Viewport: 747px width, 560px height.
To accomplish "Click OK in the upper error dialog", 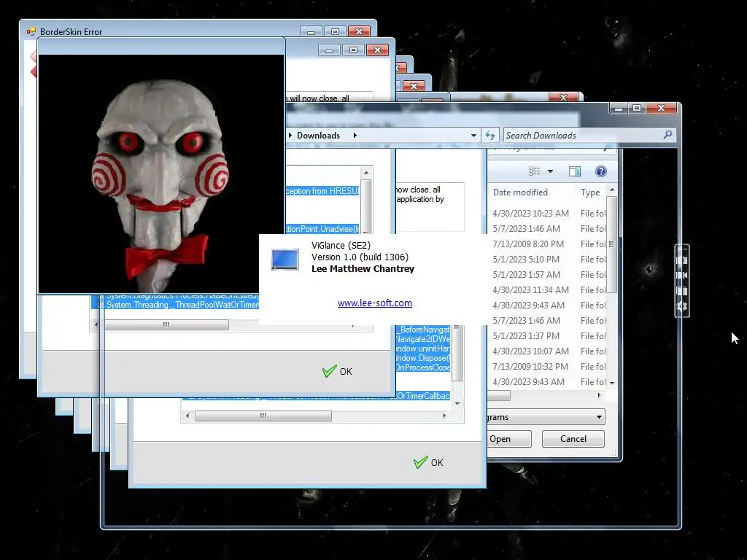I will click(x=337, y=371).
